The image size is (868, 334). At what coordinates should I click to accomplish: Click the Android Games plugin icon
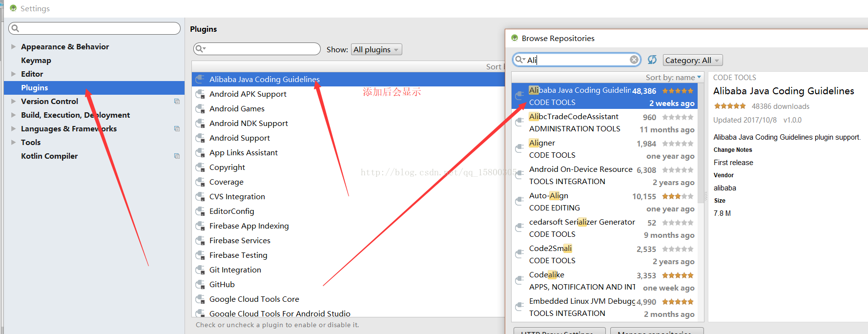pos(200,108)
